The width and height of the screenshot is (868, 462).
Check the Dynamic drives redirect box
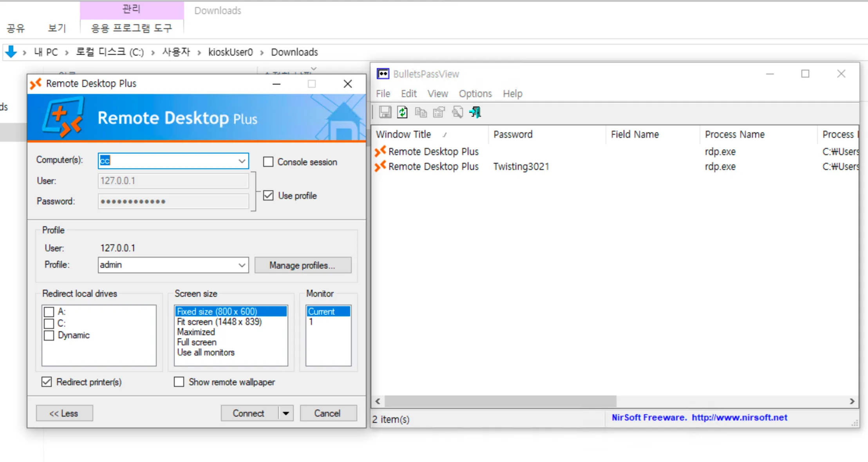pos(49,336)
